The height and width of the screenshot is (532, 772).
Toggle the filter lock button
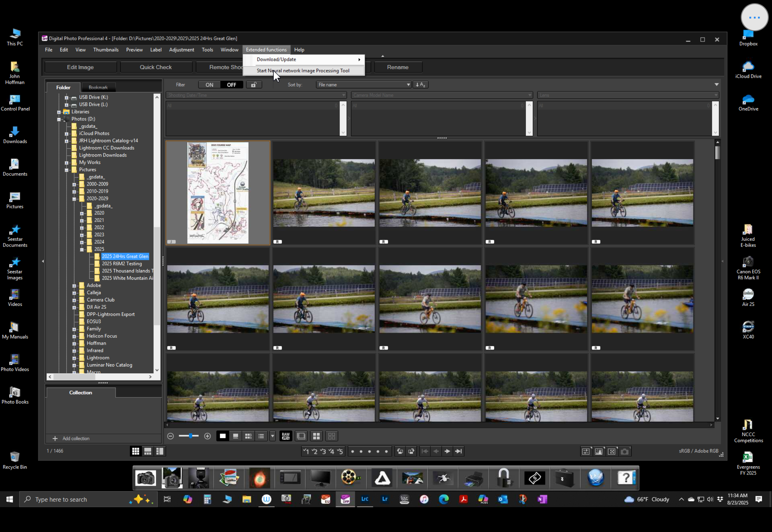(x=254, y=85)
